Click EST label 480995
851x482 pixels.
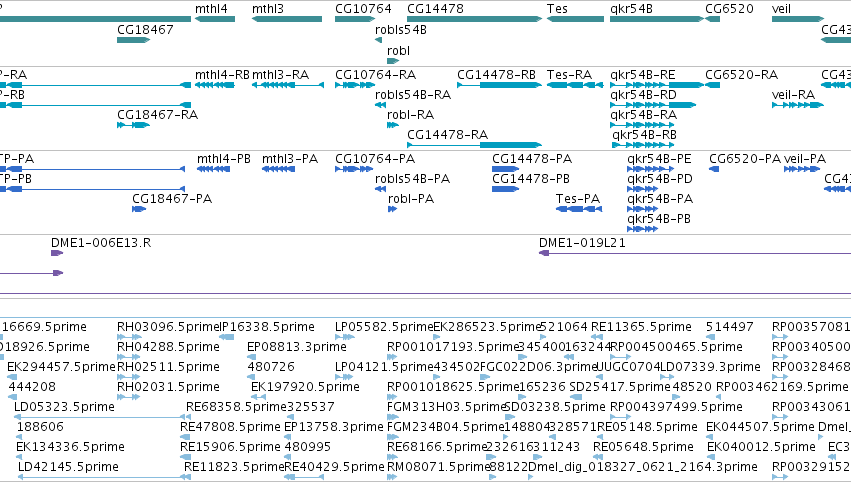tap(308, 447)
